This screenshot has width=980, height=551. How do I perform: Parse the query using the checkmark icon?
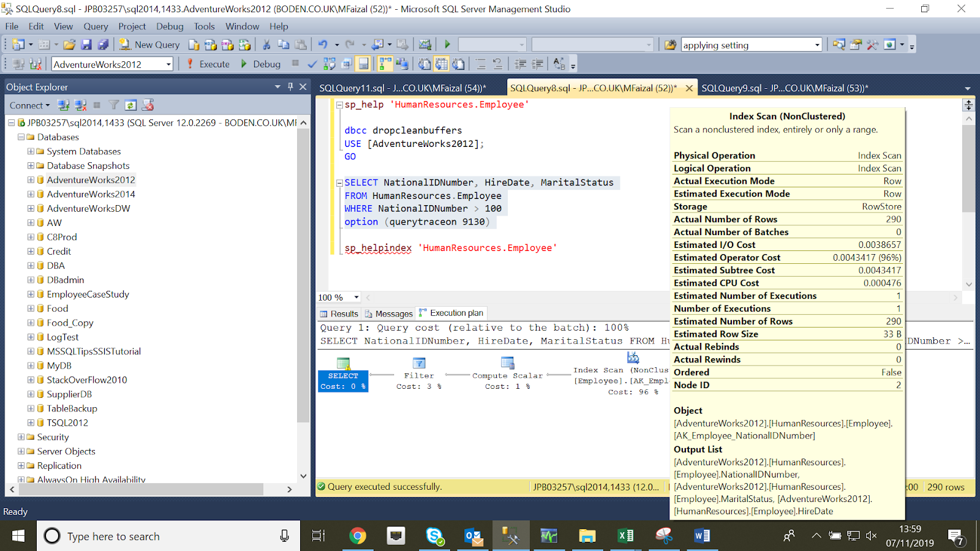(311, 64)
